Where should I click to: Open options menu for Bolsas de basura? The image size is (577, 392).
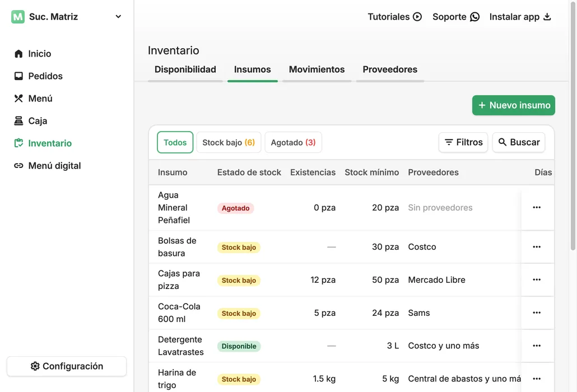tap(537, 247)
